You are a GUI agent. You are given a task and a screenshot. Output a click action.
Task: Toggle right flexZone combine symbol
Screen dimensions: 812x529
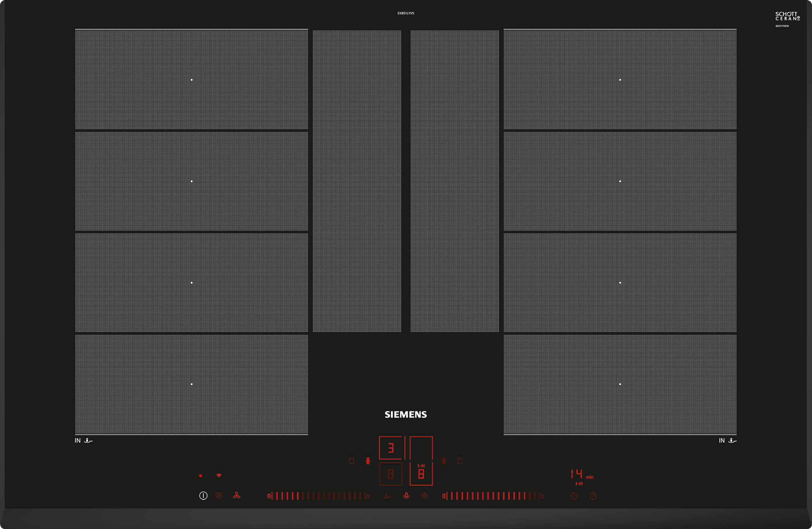click(x=444, y=461)
